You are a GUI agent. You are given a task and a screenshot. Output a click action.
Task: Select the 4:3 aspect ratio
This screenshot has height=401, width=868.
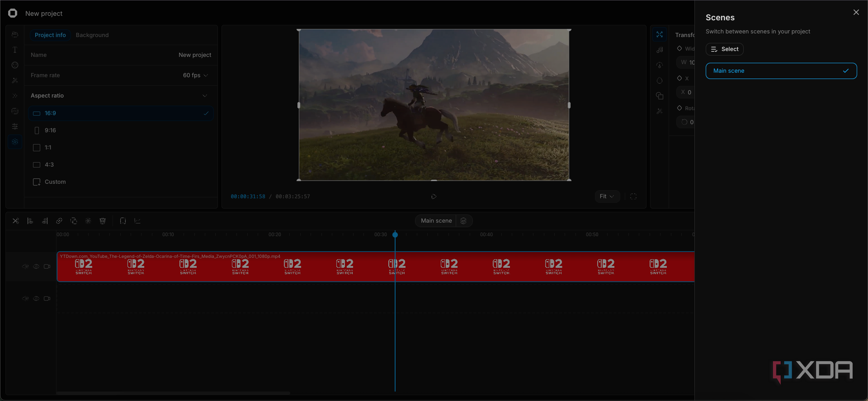121,165
